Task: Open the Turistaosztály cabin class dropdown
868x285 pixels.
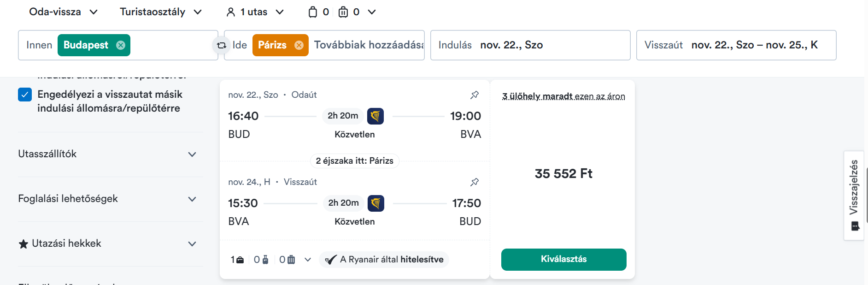Action: 161,12
